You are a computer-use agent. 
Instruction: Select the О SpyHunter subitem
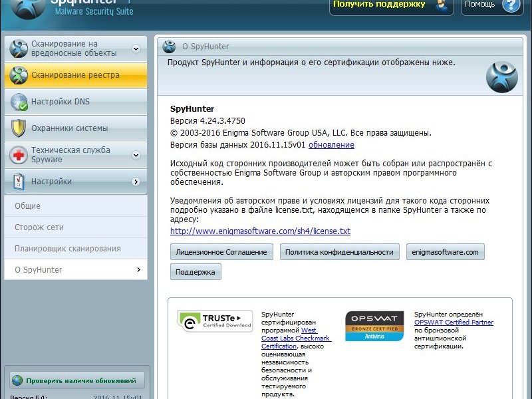[x=76, y=270]
